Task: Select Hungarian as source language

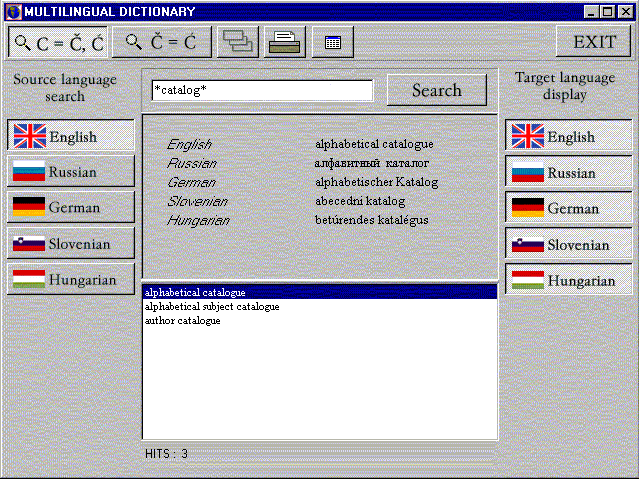Action: pos(71,279)
